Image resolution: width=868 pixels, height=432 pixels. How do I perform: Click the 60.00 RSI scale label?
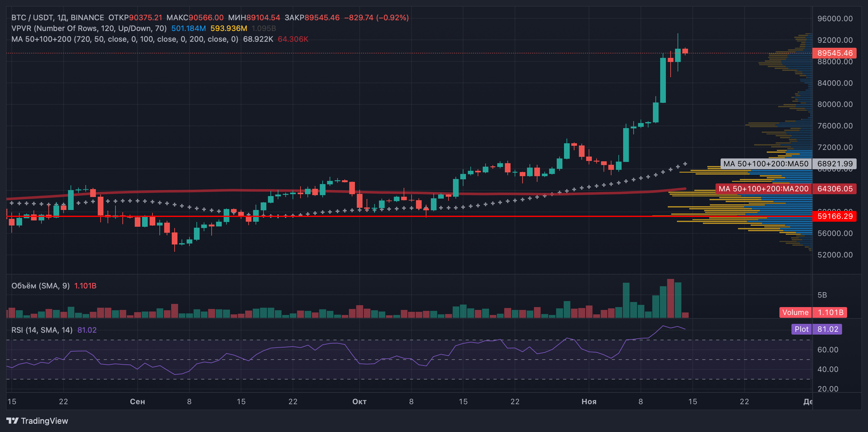pos(828,350)
